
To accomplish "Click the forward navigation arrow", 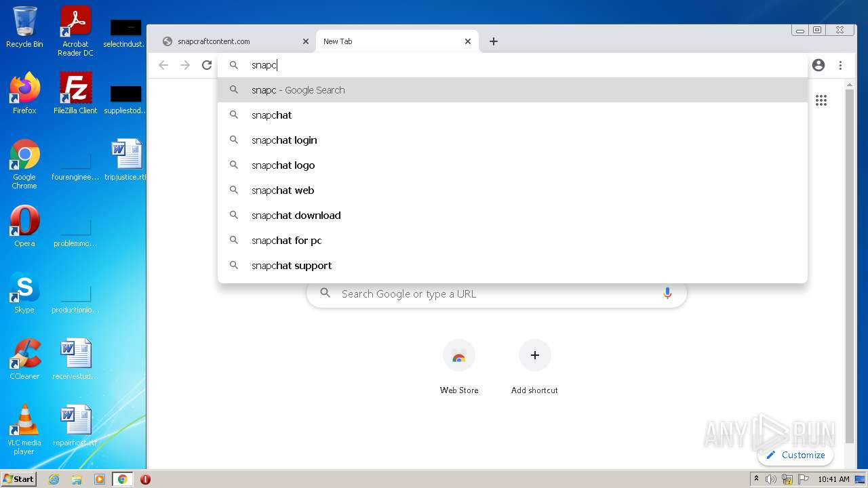I will (185, 65).
